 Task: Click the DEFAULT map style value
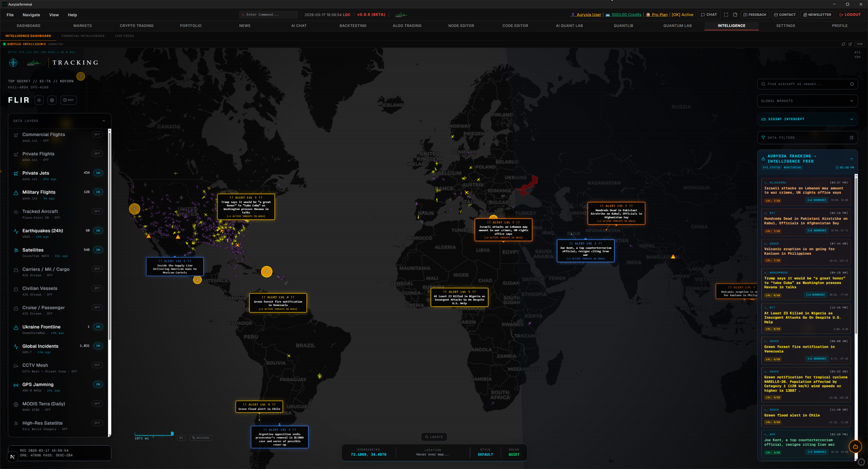485,454
